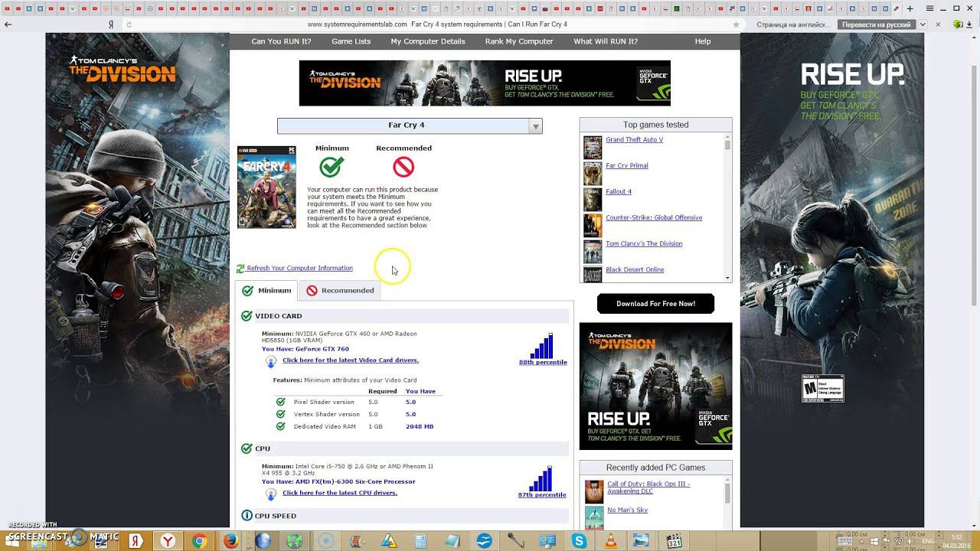
Task: Open Tom Clancy's The Division link
Action: tap(644, 244)
